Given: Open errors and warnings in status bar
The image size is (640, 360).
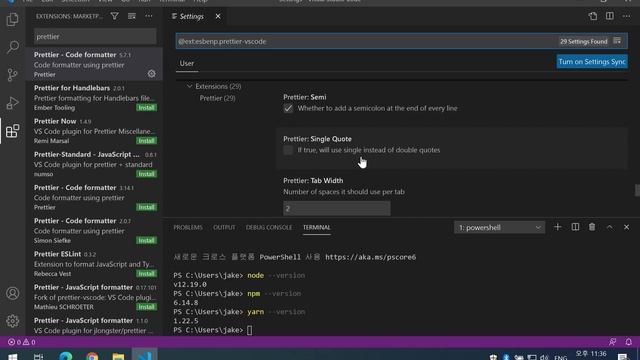Looking at the screenshot, I should [22, 342].
